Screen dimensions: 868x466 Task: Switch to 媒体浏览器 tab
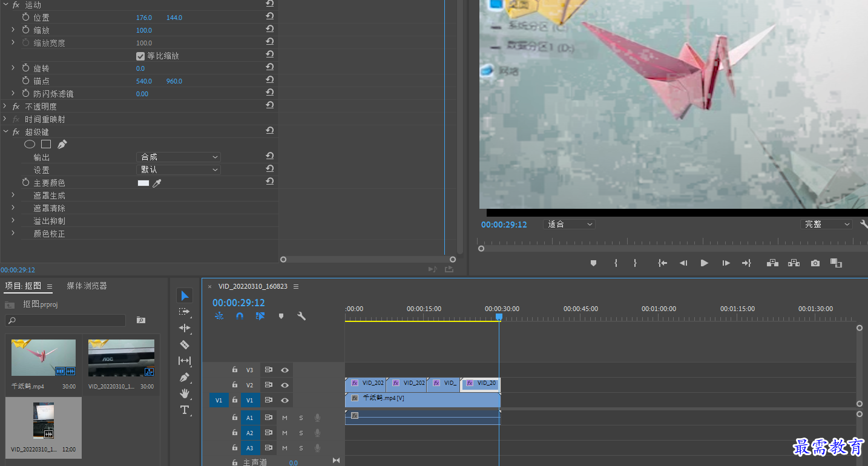coord(87,286)
